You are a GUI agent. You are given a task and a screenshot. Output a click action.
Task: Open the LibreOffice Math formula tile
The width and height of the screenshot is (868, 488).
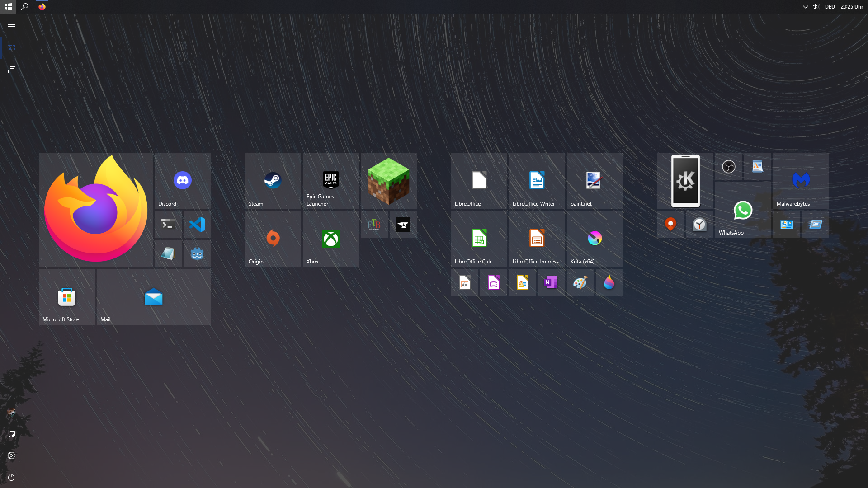[465, 282]
